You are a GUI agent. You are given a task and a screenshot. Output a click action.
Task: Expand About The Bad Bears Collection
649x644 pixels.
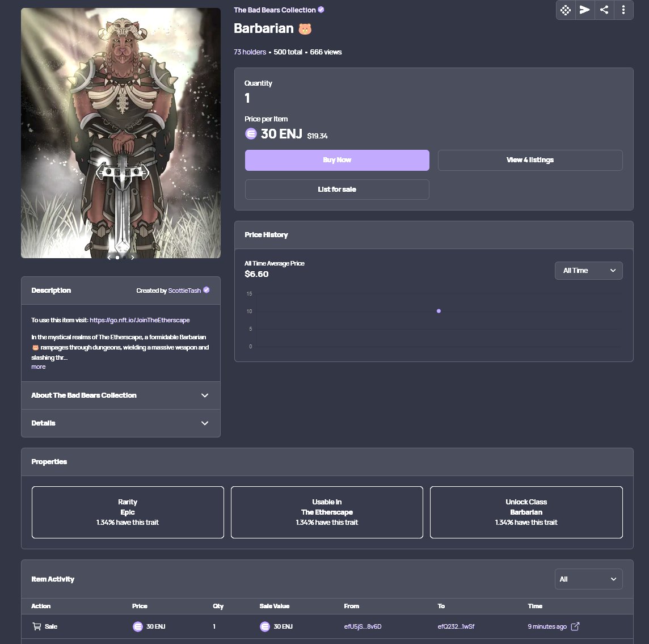pyautogui.click(x=121, y=395)
